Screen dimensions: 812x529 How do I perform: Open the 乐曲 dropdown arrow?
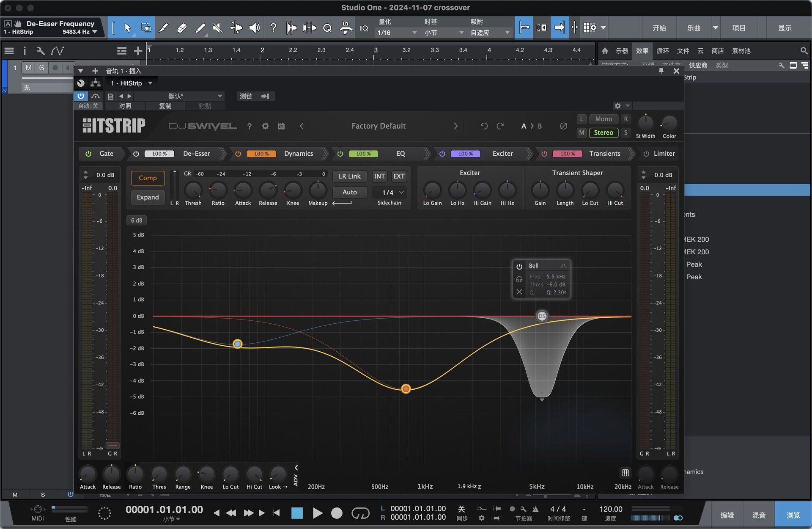click(715, 28)
